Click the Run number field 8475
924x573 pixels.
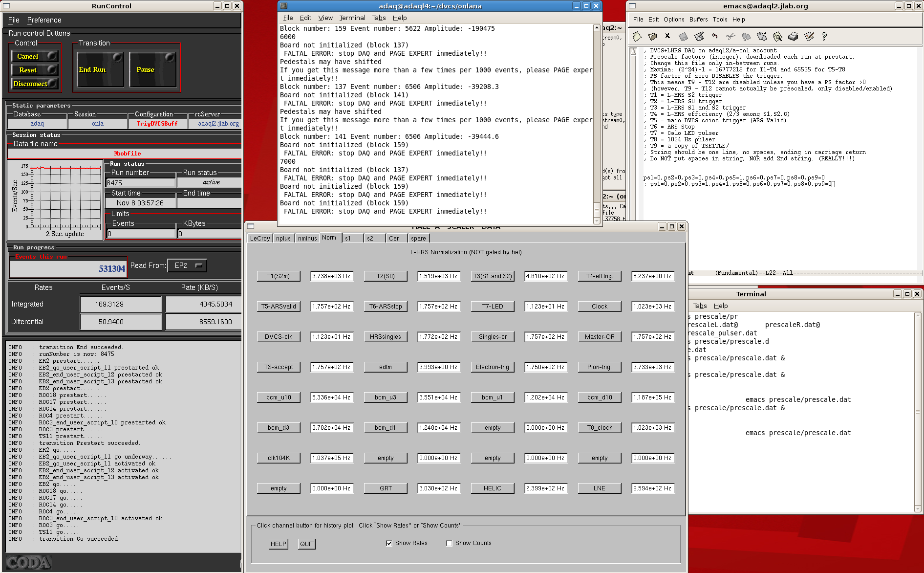(141, 183)
